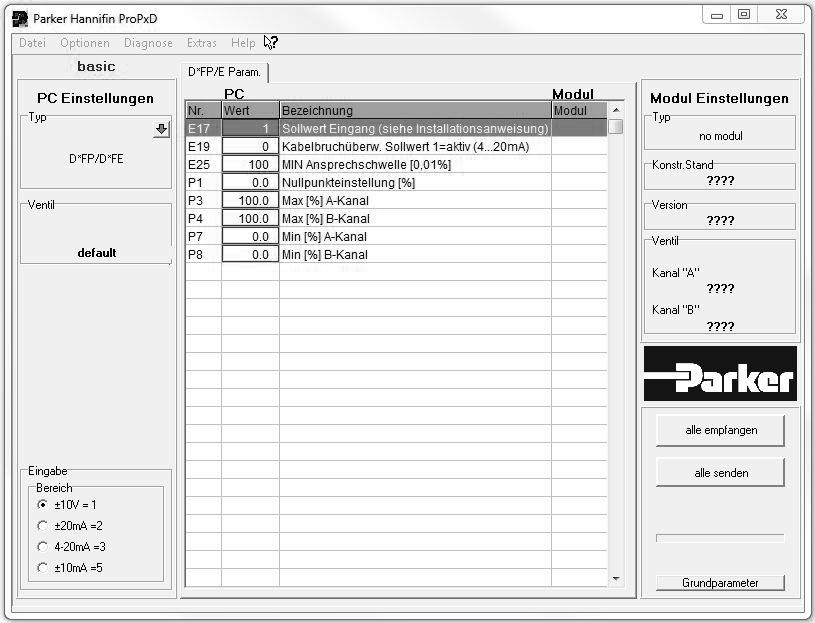Click the Wert column header

[x=251, y=110]
